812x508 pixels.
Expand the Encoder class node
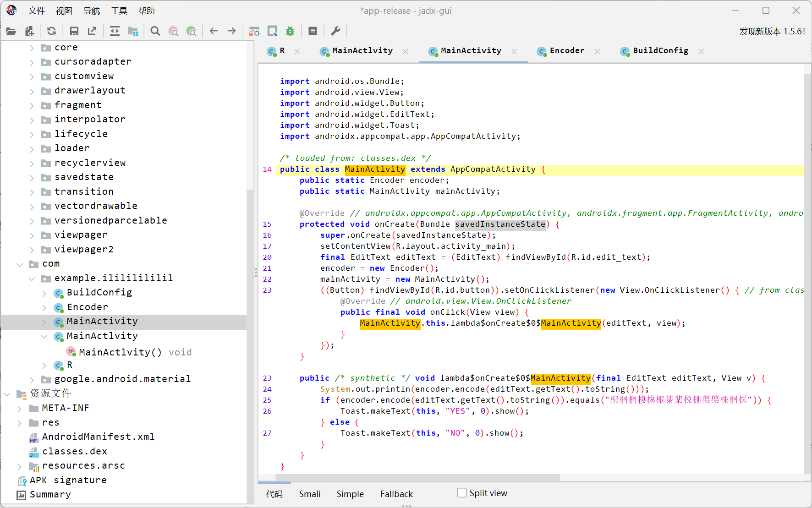(44, 307)
